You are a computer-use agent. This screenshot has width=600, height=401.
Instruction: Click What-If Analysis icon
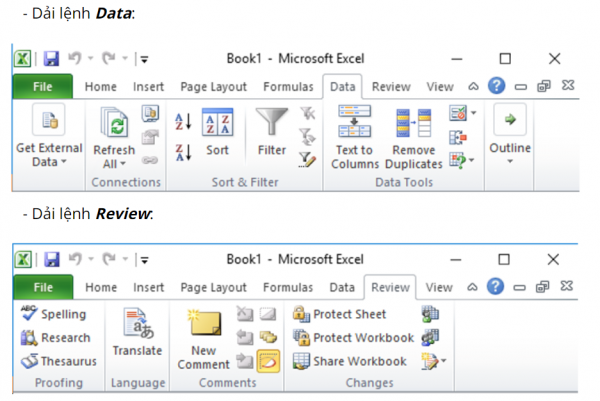[458, 161]
